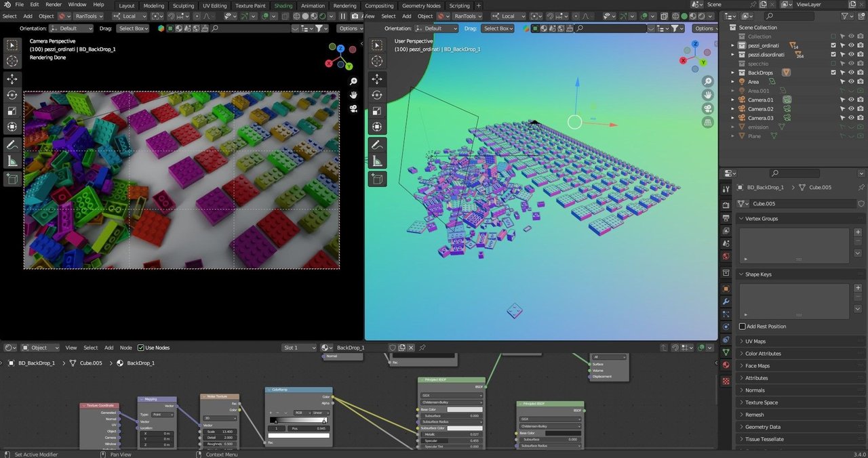Select the Add Cube tool in right viewport
Viewport: 868px width, 458px height.
tap(377, 179)
